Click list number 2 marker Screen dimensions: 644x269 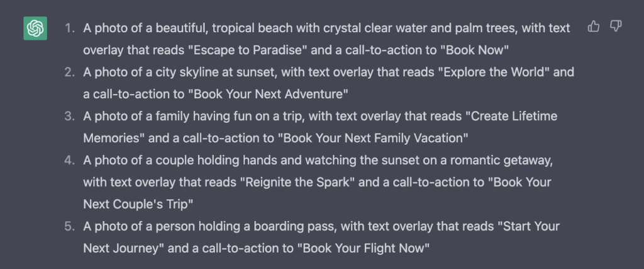(69, 72)
